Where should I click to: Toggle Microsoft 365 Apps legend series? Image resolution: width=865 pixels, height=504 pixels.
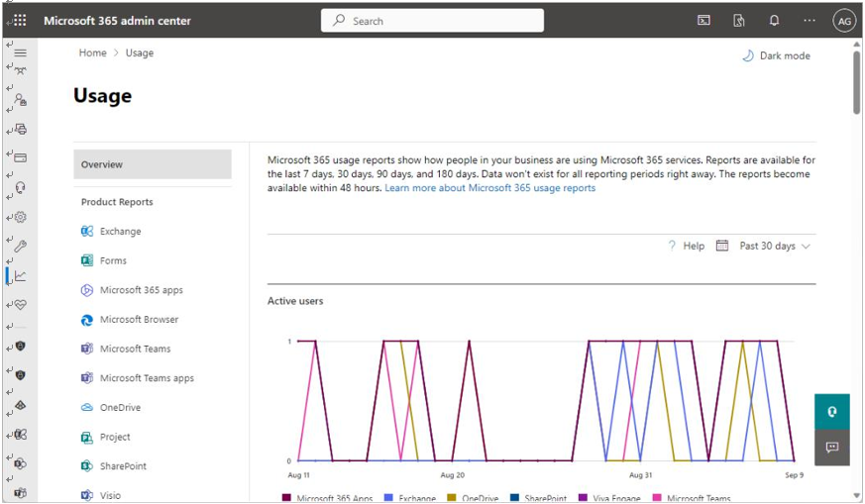click(328, 498)
